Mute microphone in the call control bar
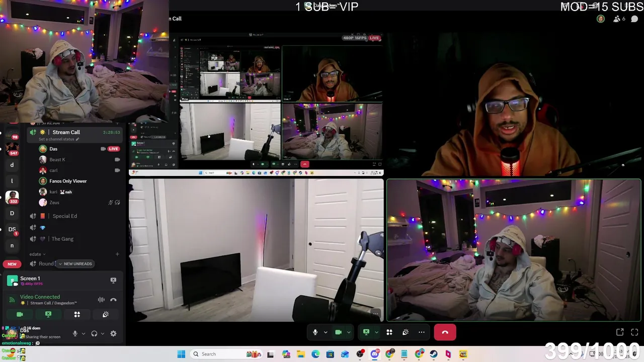The width and height of the screenshot is (644, 362). pos(315,332)
